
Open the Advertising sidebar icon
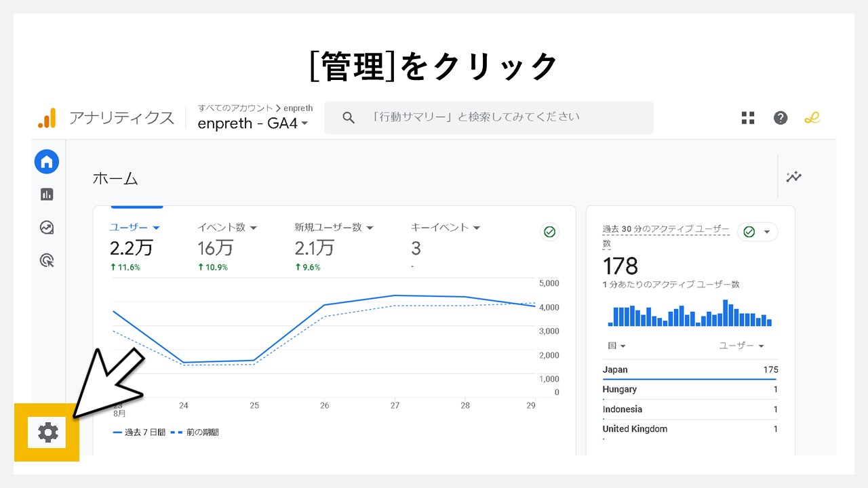pyautogui.click(x=46, y=260)
